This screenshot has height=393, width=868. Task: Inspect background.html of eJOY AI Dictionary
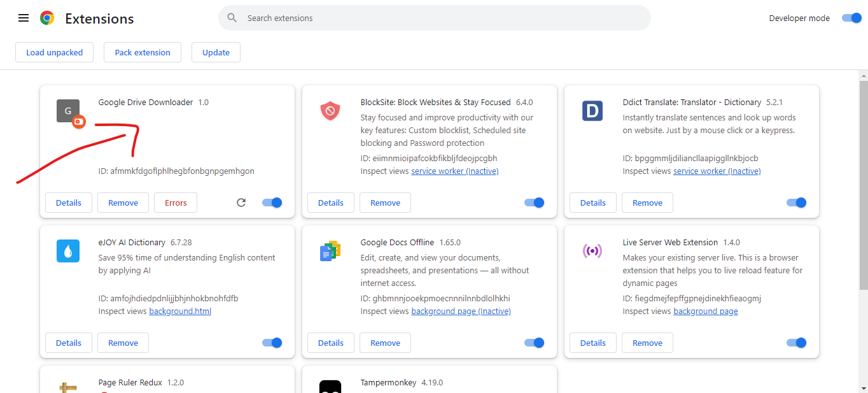click(x=180, y=311)
